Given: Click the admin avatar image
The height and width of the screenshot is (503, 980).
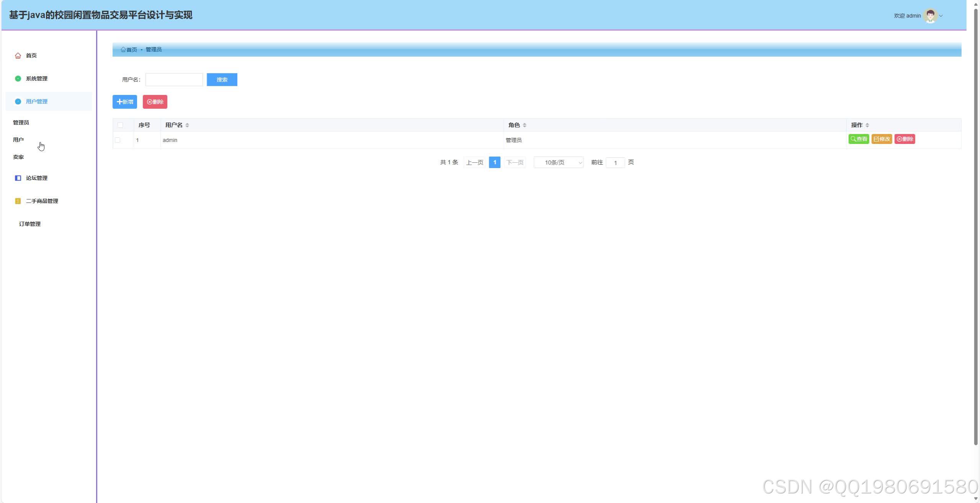Looking at the screenshot, I should click(930, 16).
